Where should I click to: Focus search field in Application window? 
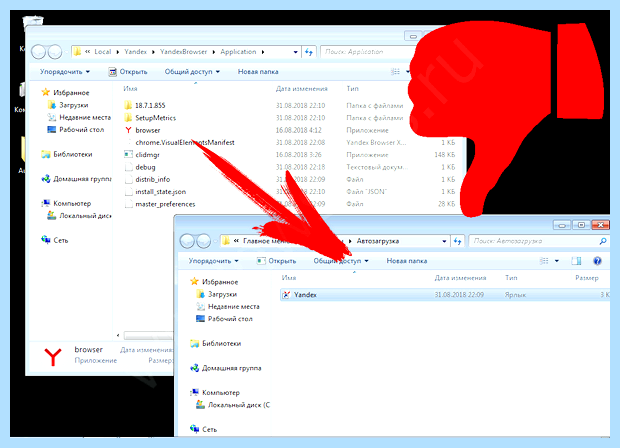click(x=368, y=52)
